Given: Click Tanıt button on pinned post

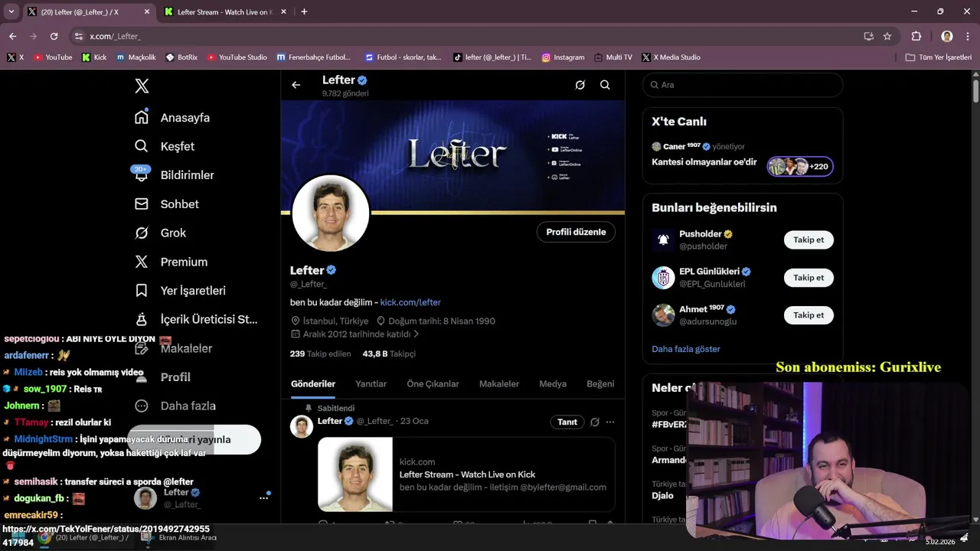Looking at the screenshot, I should [567, 422].
